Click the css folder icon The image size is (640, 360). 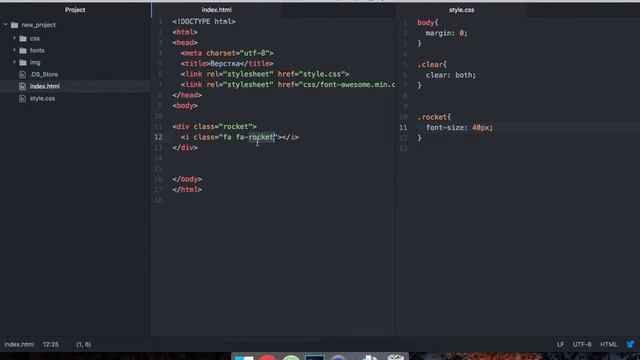click(x=23, y=38)
